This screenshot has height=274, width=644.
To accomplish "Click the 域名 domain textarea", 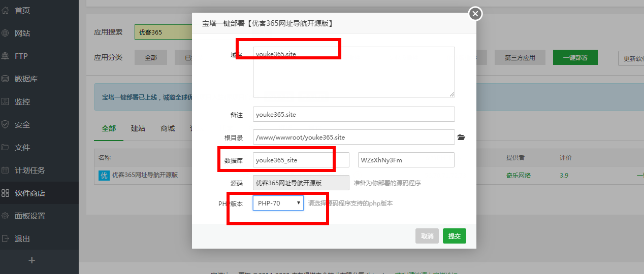I will 354,72.
